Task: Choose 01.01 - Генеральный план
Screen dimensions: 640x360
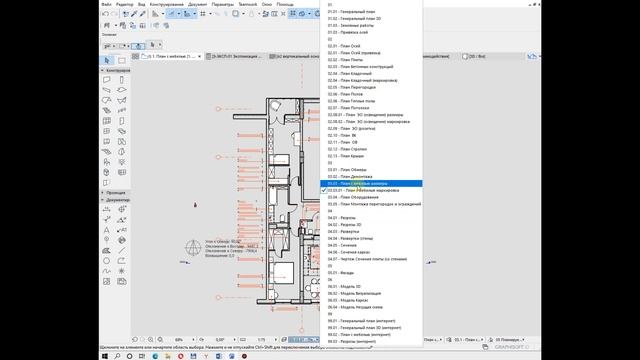Action: point(371,12)
